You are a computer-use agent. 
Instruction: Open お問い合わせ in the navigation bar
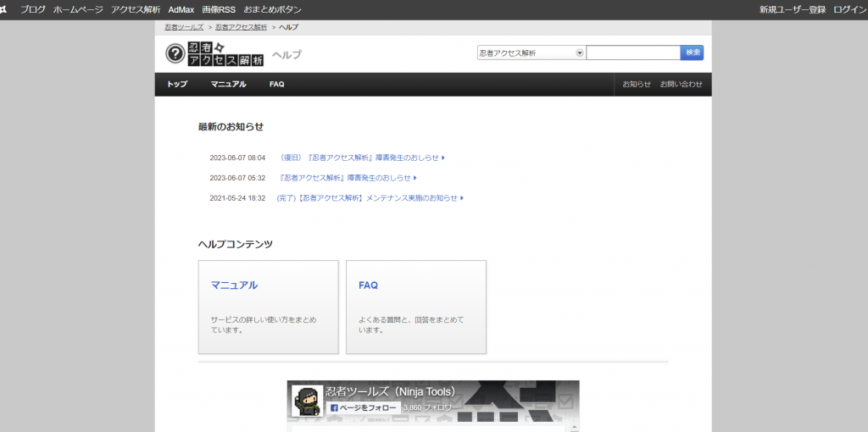[681, 85]
